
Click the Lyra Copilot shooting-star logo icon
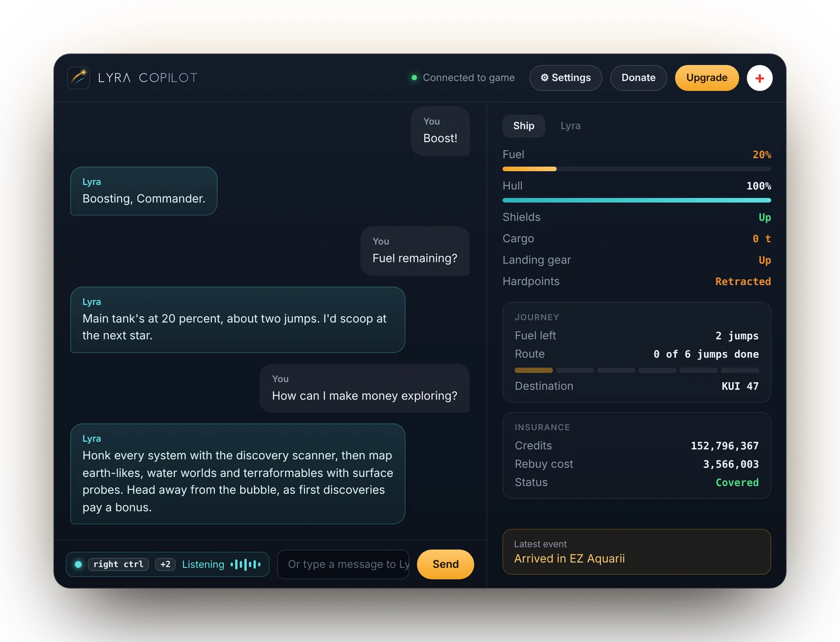[79, 78]
